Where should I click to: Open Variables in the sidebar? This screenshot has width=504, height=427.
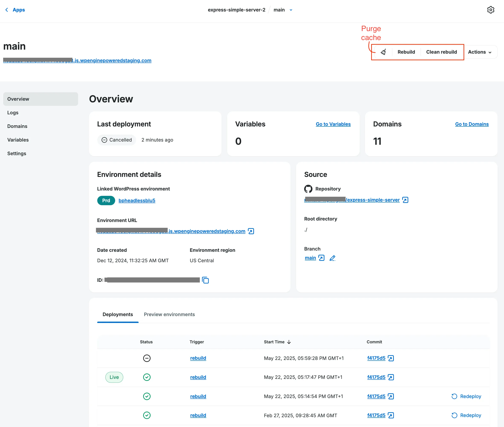tap(18, 140)
